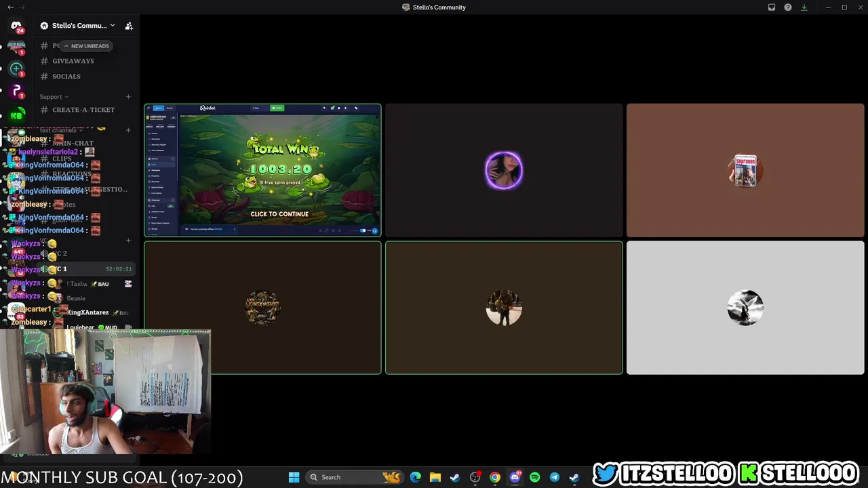This screenshot has height=488, width=868.
Task: Add a channel to the Support category
Action: [x=128, y=97]
